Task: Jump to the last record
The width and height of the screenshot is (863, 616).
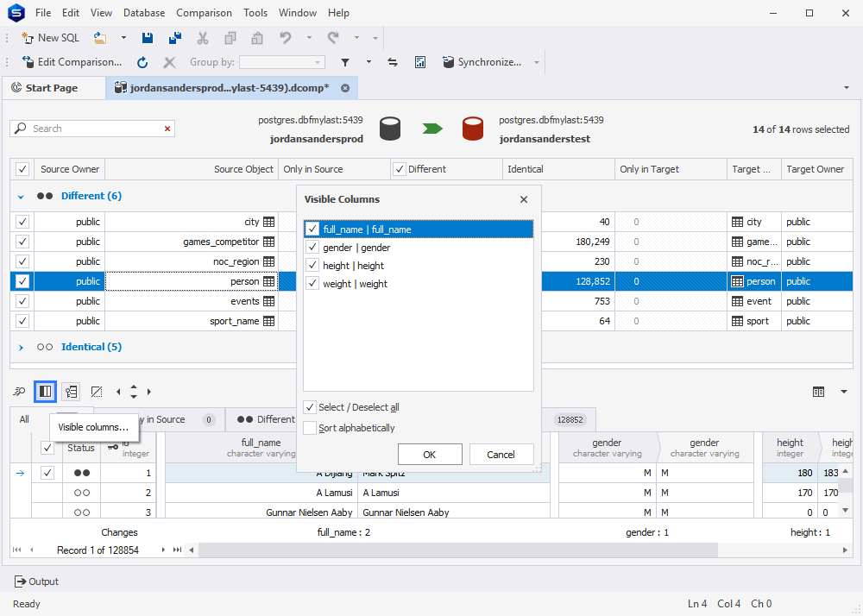Action: [177, 550]
